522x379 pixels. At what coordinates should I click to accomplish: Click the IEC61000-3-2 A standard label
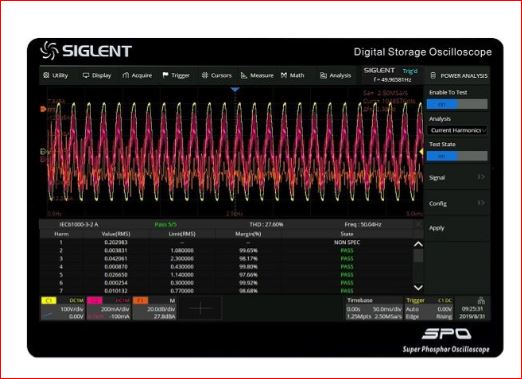tap(79, 224)
